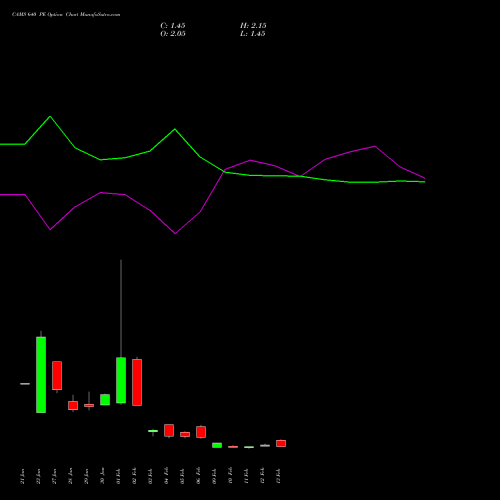Click the green candle for 09 Feb
Viewport: 500px width, 500px height.
(217, 445)
